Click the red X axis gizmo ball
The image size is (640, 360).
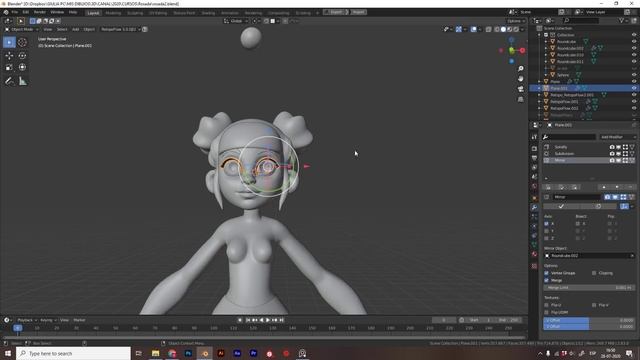coord(522,50)
